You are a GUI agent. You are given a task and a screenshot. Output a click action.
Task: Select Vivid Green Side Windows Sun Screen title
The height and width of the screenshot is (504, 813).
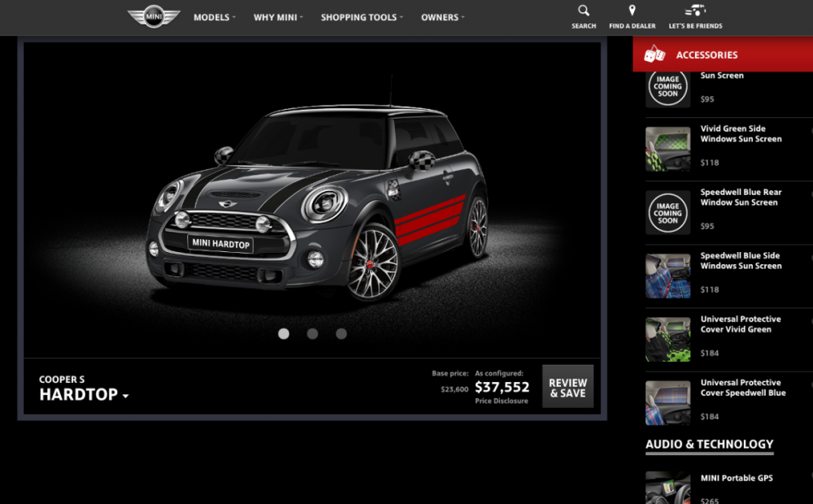pos(741,134)
